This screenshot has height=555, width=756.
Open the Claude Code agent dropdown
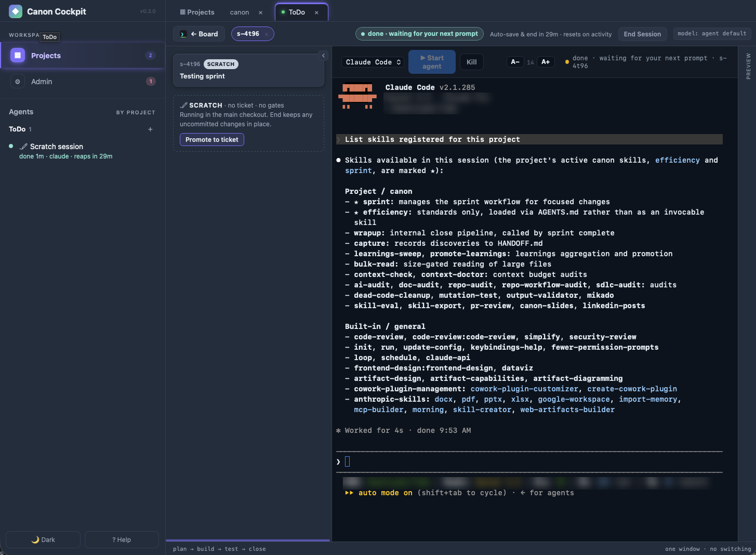(373, 62)
